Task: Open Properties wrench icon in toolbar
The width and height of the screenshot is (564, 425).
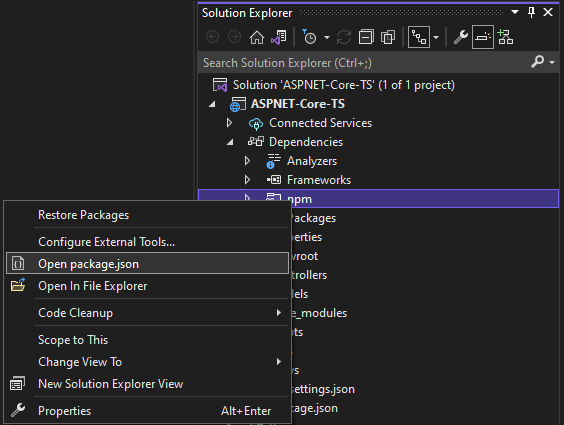Action: [x=461, y=37]
